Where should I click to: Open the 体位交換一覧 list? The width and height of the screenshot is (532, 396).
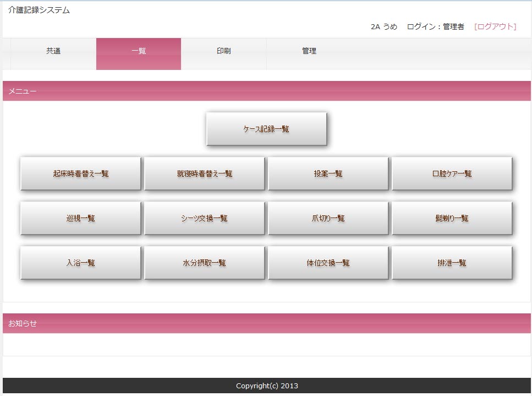(328, 263)
